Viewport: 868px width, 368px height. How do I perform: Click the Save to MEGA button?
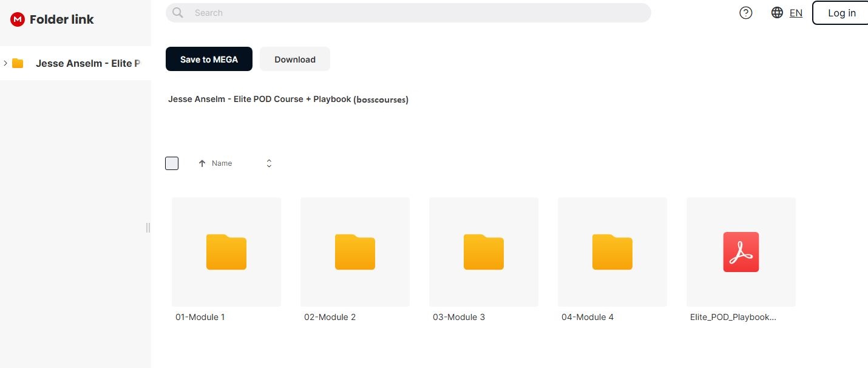(209, 60)
